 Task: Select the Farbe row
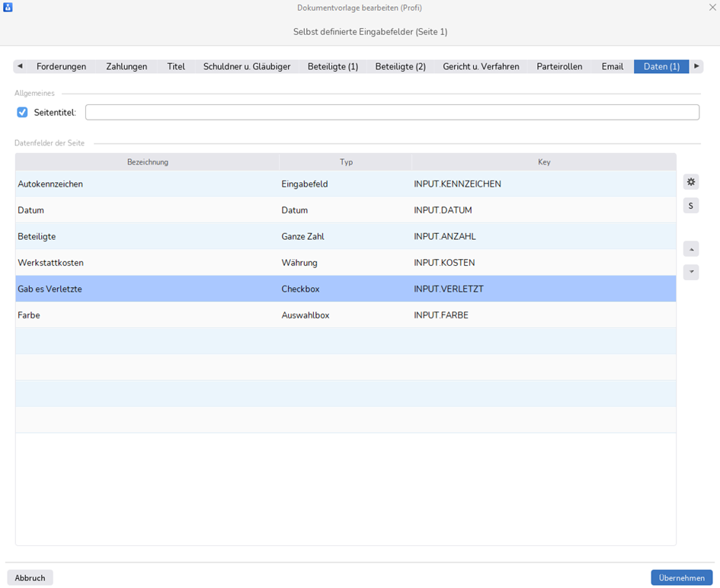point(346,315)
